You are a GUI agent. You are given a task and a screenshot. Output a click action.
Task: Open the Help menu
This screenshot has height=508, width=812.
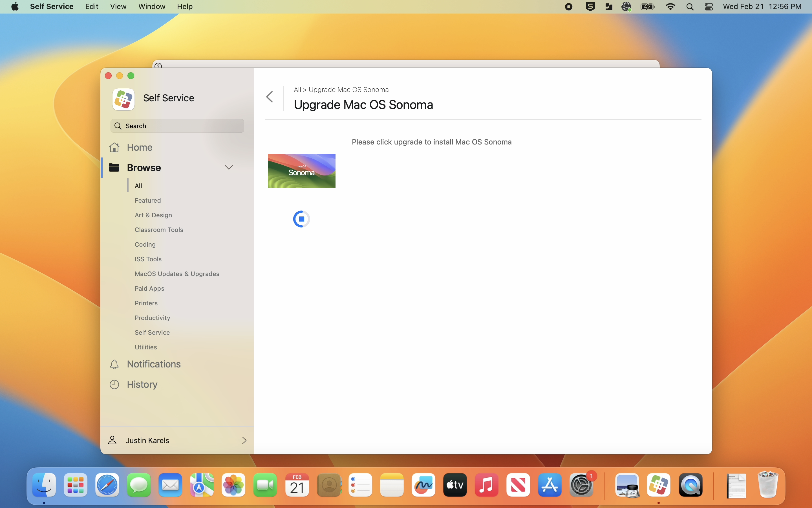coord(185,6)
